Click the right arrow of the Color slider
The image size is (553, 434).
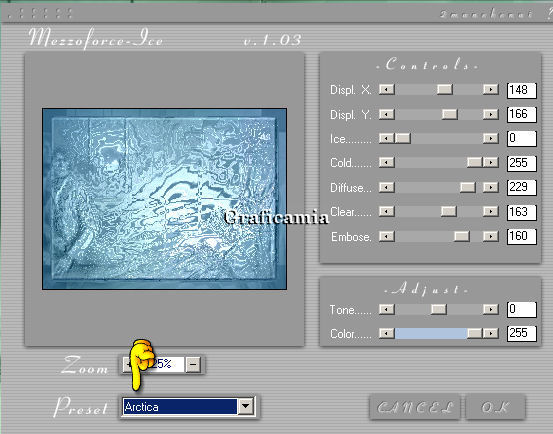(491, 333)
